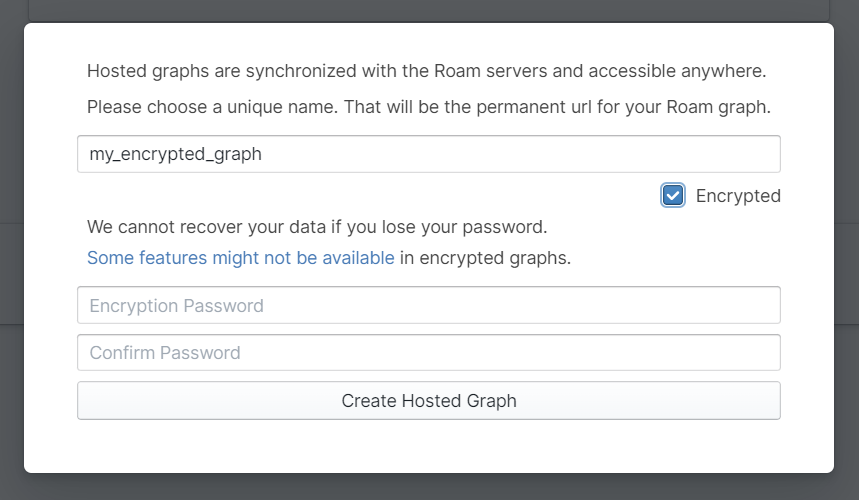This screenshot has width=859, height=500.
Task: Click into the Encryption Password field
Action: pyautogui.click(x=428, y=306)
